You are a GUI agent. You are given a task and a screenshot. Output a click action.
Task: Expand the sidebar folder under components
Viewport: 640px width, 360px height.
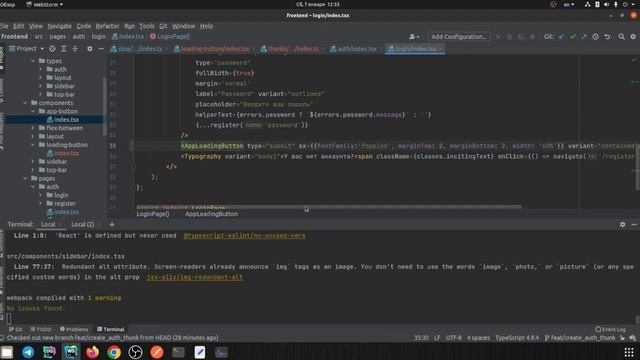(33, 162)
